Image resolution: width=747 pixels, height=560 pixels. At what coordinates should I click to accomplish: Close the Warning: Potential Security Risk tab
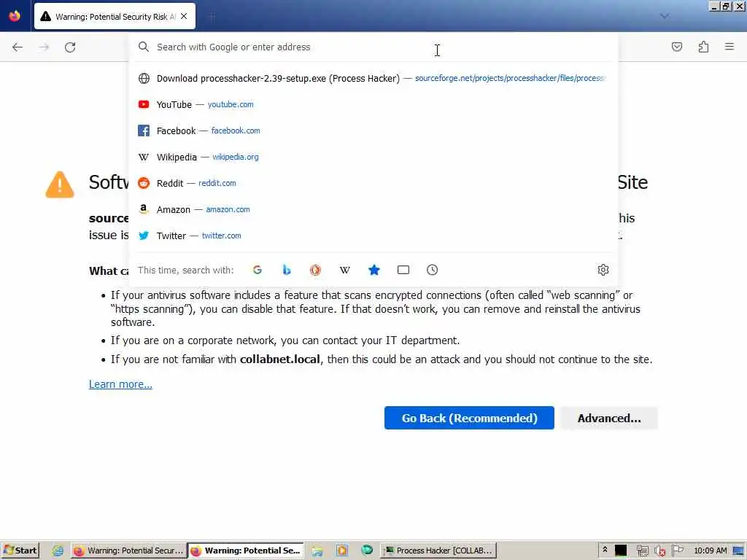184,16
